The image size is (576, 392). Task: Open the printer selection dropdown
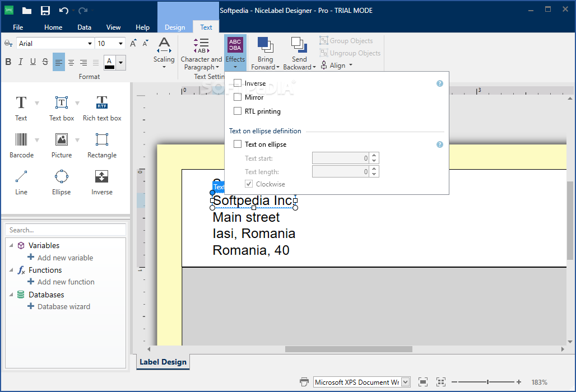point(406,382)
